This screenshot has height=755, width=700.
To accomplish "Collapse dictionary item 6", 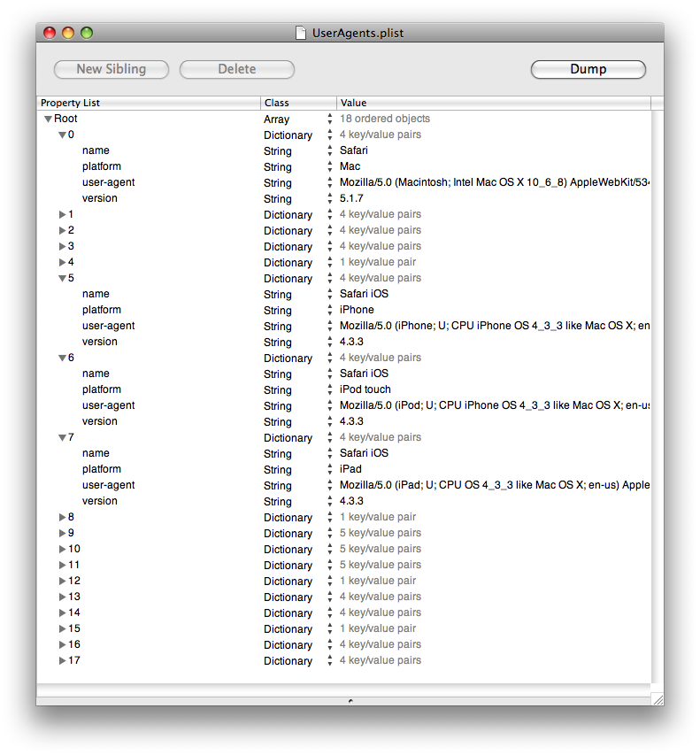I will click(63, 358).
